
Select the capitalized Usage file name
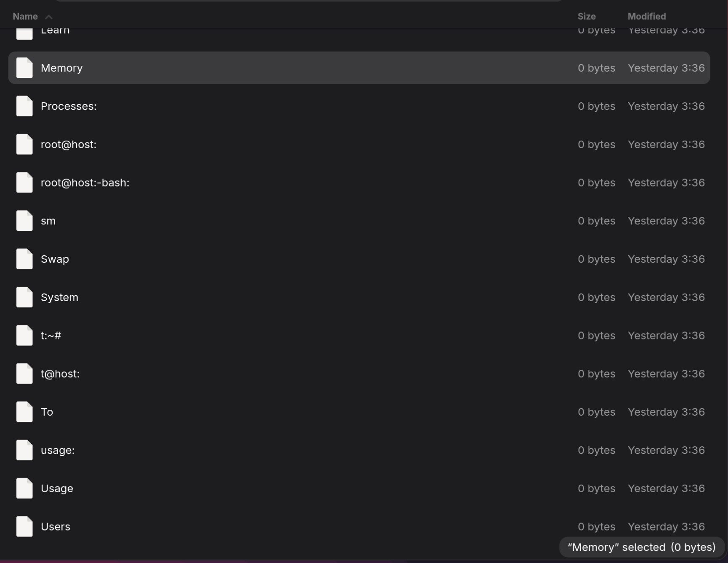point(57,488)
